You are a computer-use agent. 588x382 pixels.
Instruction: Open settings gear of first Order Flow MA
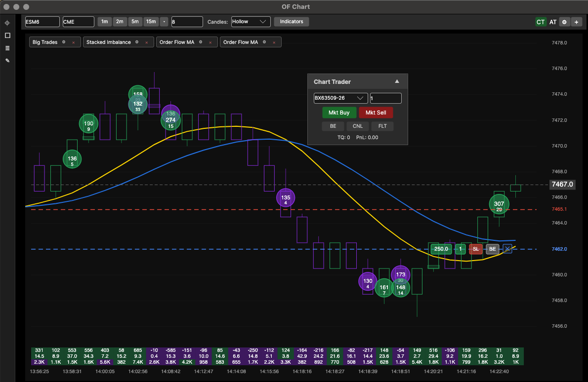click(x=201, y=42)
